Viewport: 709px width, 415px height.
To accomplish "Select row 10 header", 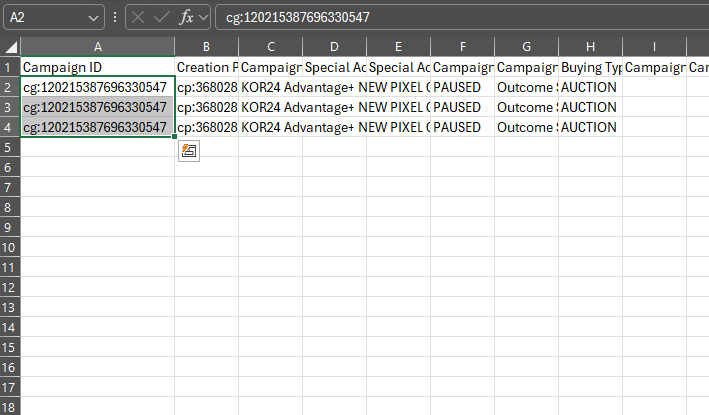I will tap(10, 248).
